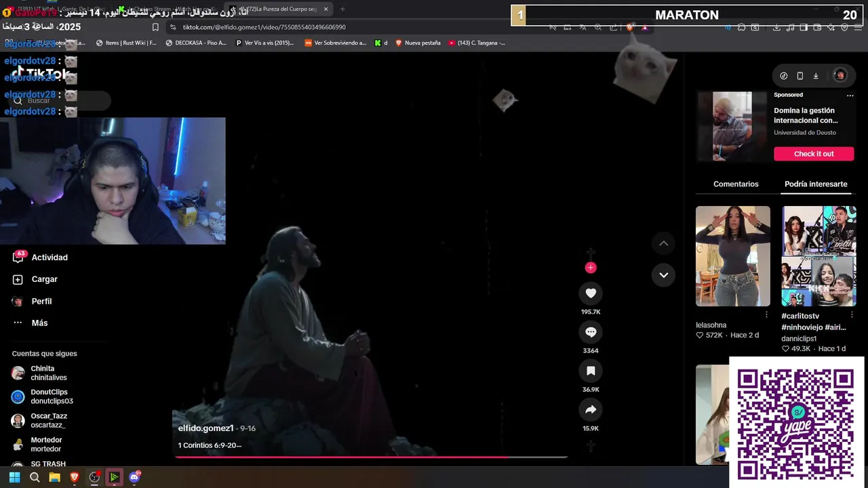Close the La Pureza del Cuerpo tab
The height and width of the screenshot is (488, 868).
point(325,9)
